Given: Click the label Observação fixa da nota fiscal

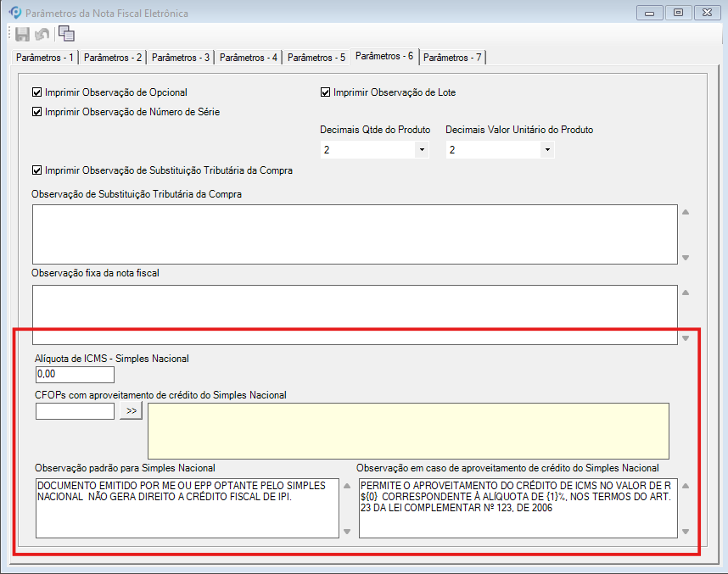Looking at the screenshot, I should 95,273.
